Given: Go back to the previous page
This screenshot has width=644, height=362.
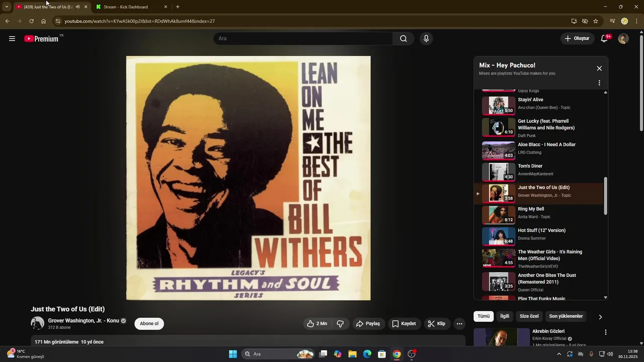Looking at the screenshot, I should pyautogui.click(x=7, y=21).
